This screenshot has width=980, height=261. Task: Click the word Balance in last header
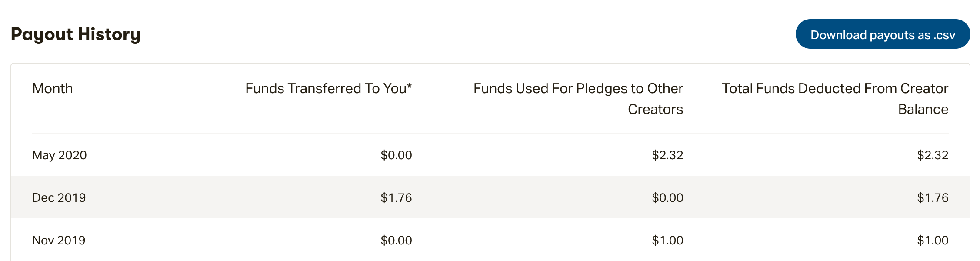tap(923, 109)
